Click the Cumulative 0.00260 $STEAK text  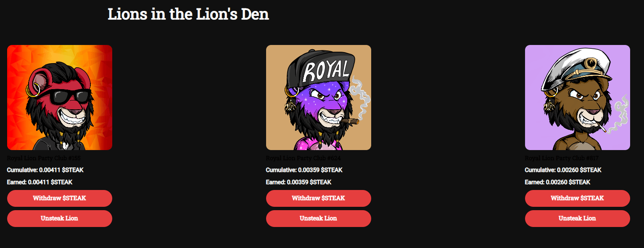coord(563,170)
